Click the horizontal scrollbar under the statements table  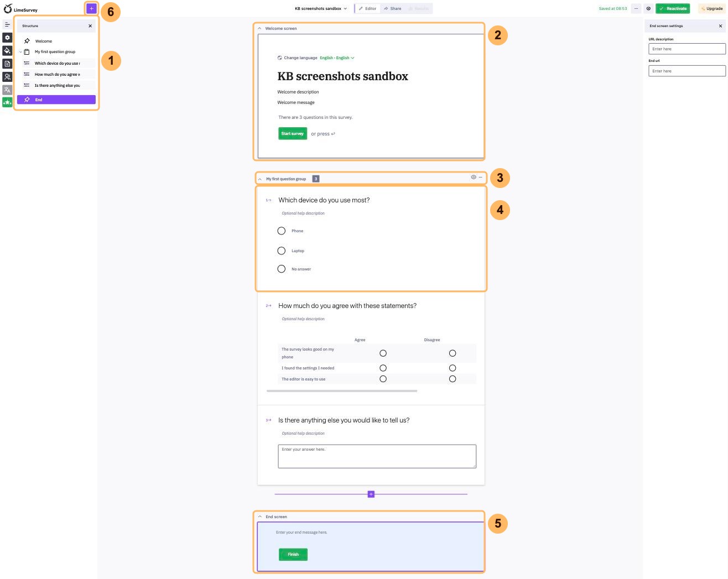pyautogui.click(x=342, y=391)
